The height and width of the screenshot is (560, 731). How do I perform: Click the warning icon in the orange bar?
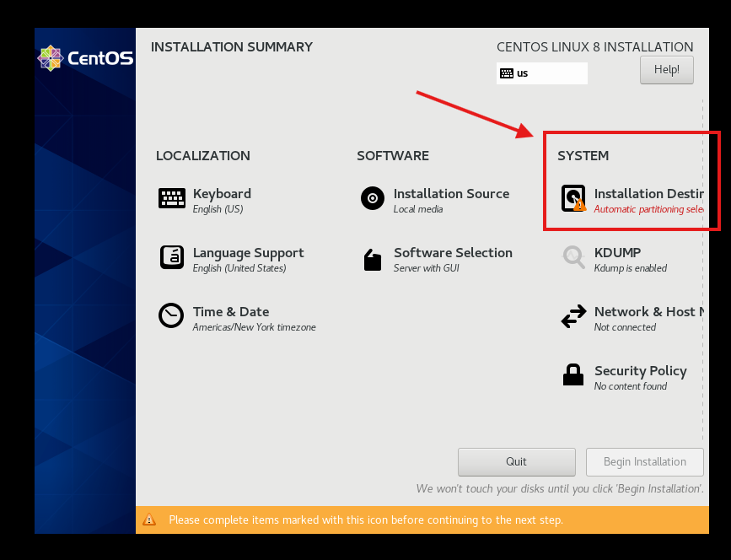(149, 520)
